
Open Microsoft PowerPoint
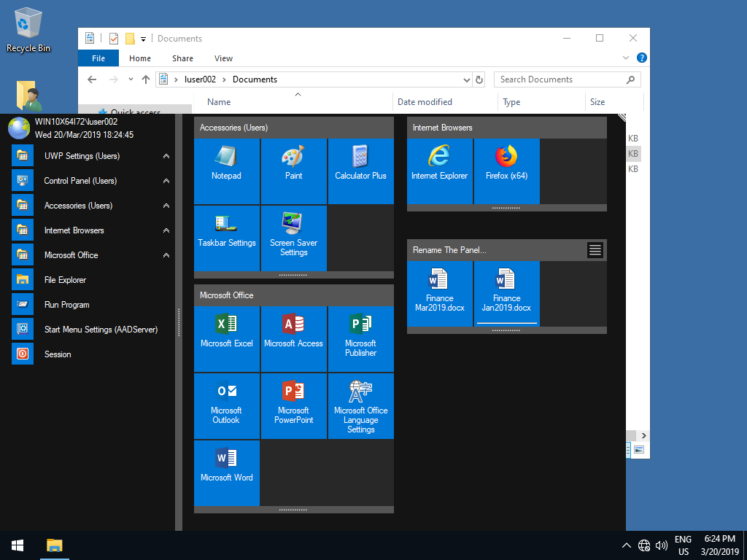tap(293, 402)
